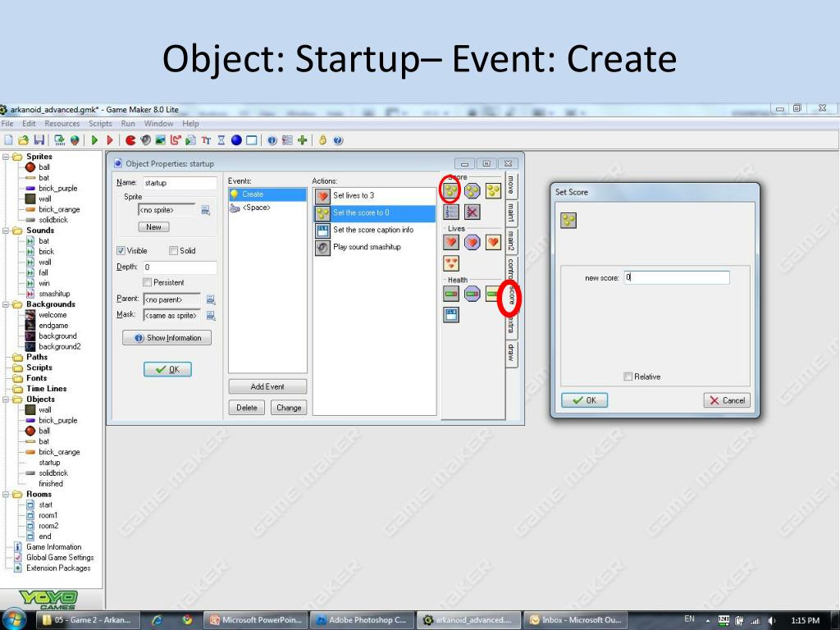Click the object Name field
The image size is (840, 630).
click(180, 183)
